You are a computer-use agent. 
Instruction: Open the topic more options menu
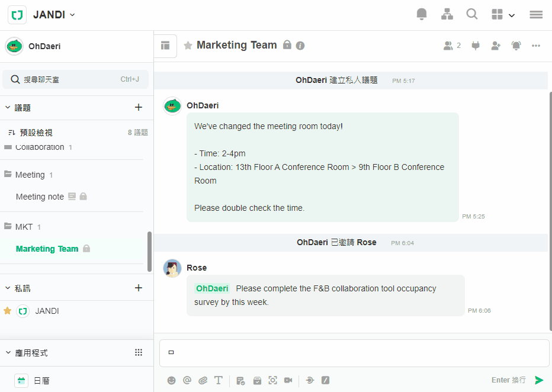(x=536, y=46)
